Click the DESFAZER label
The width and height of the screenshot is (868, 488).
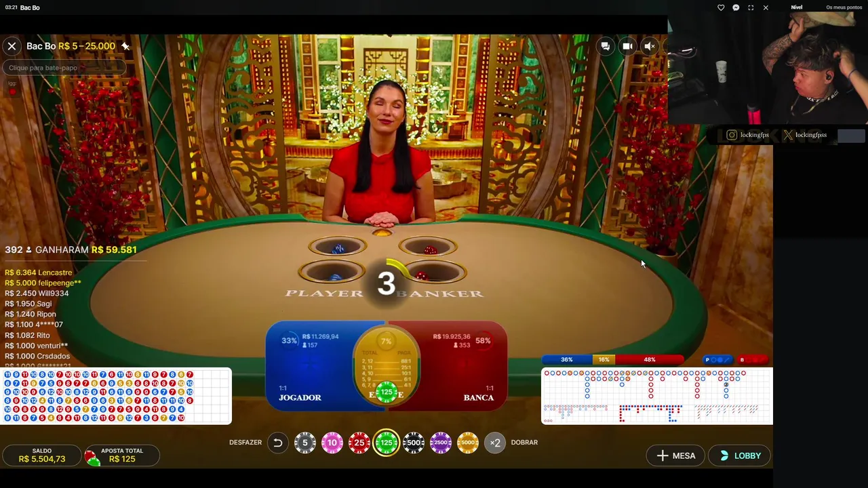click(245, 443)
